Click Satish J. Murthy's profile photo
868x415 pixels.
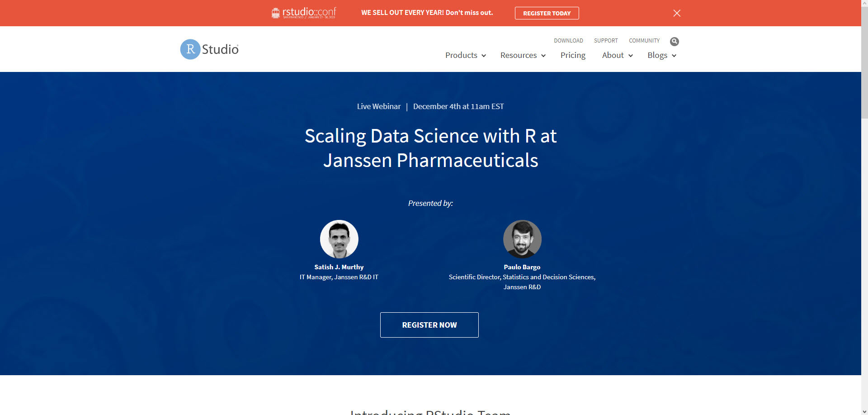click(339, 239)
